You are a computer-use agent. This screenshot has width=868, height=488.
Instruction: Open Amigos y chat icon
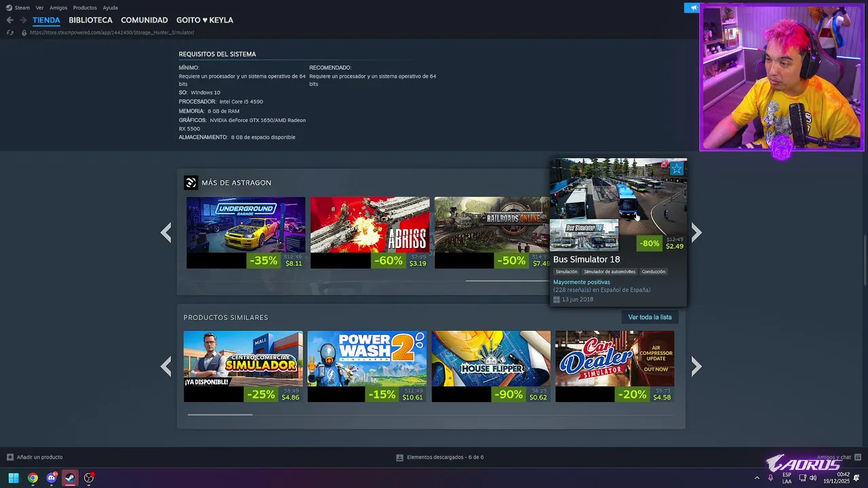click(858, 457)
